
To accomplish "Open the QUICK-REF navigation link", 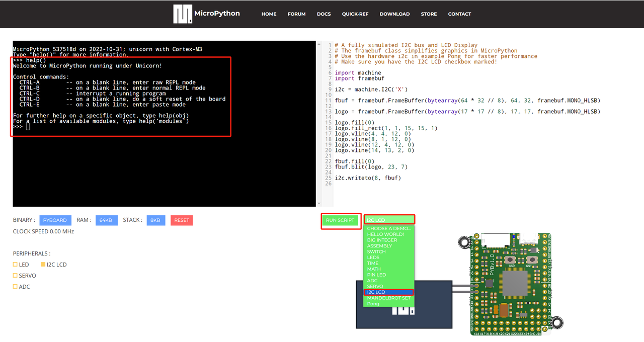I will coord(355,14).
